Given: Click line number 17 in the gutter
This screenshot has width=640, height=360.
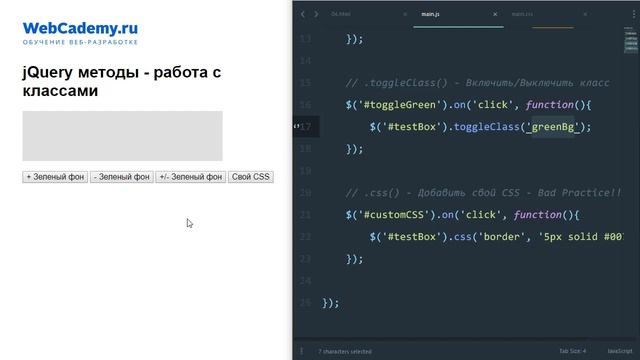Looking at the screenshot, I should click(x=305, y=127).
